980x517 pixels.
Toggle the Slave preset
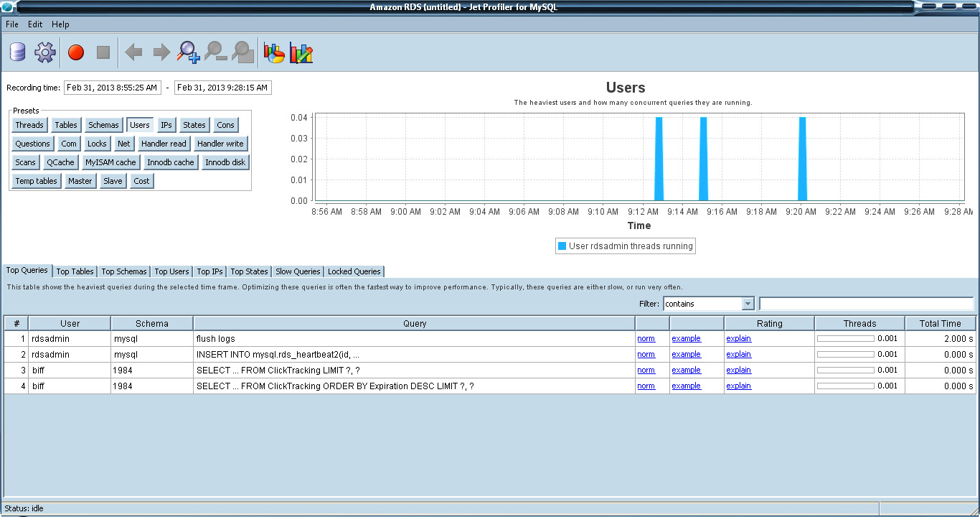(x=113, y=181)
